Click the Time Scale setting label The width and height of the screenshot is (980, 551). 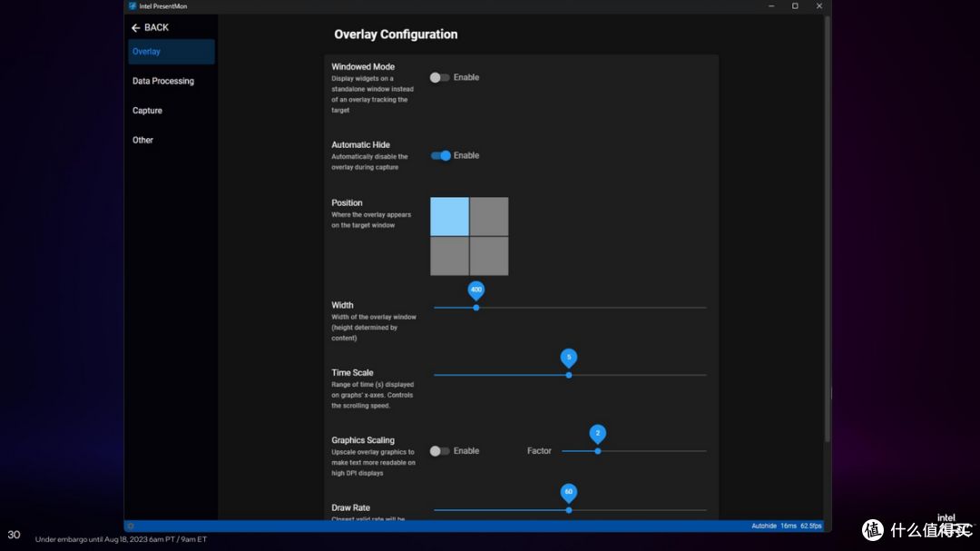point(352,373)
